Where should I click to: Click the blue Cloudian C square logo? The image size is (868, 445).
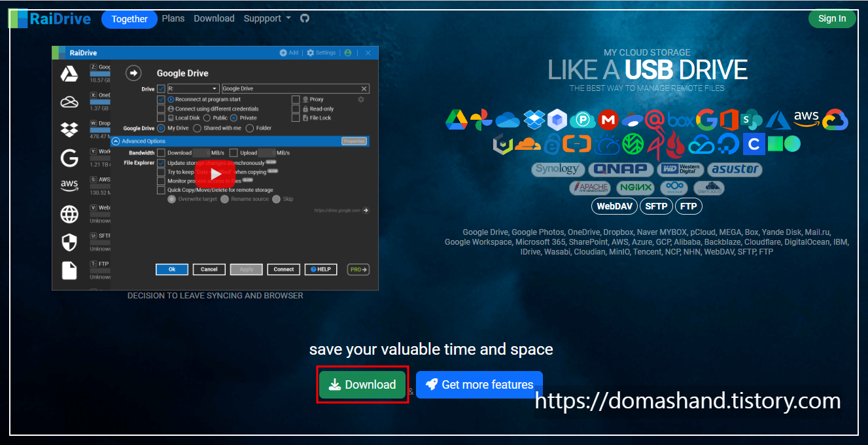[x=753, y=144]
